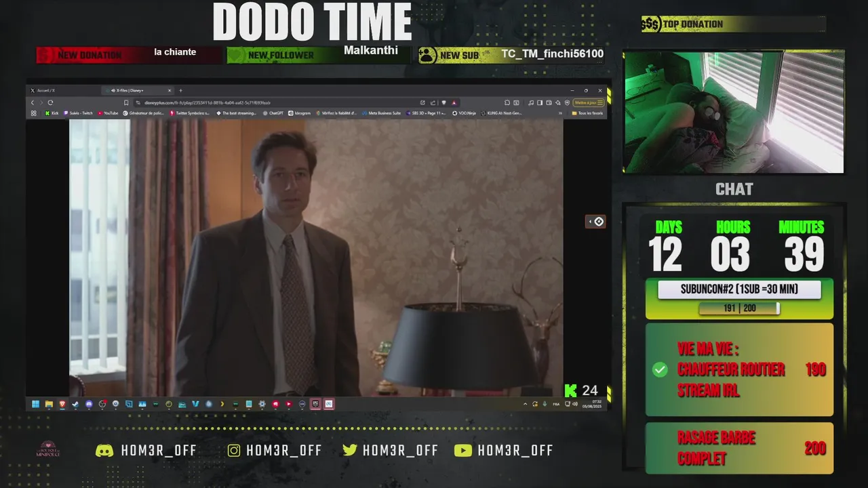The image size is (868, 488).
Task: Open Suivis - Twitch bookmark
Action: 78,113
